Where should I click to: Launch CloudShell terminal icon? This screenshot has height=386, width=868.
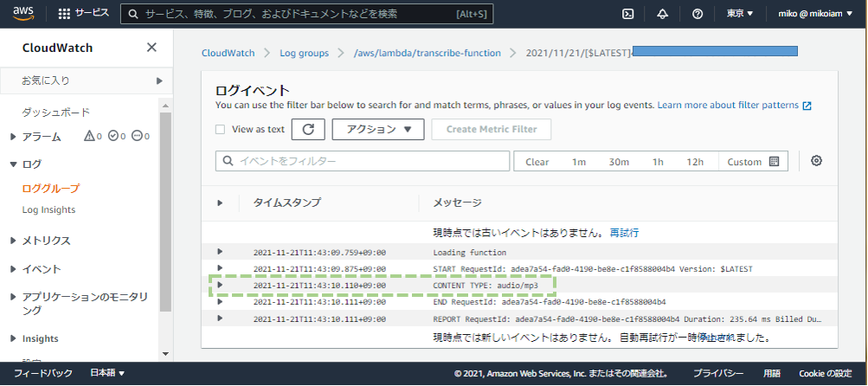627,14
